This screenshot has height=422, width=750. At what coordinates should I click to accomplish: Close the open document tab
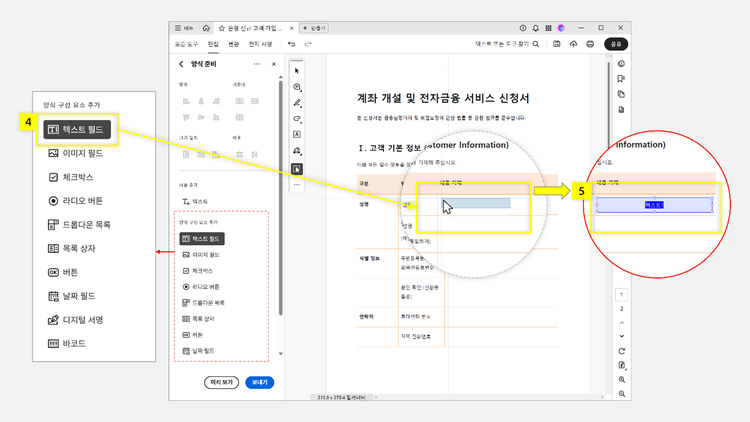tap(291, 28)
